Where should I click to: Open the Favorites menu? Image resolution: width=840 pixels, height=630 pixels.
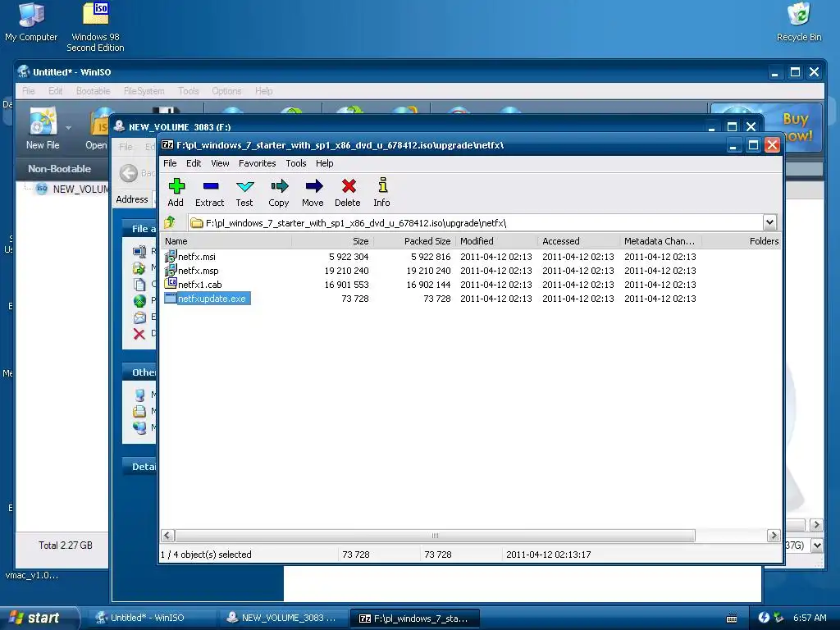(257, 163)
